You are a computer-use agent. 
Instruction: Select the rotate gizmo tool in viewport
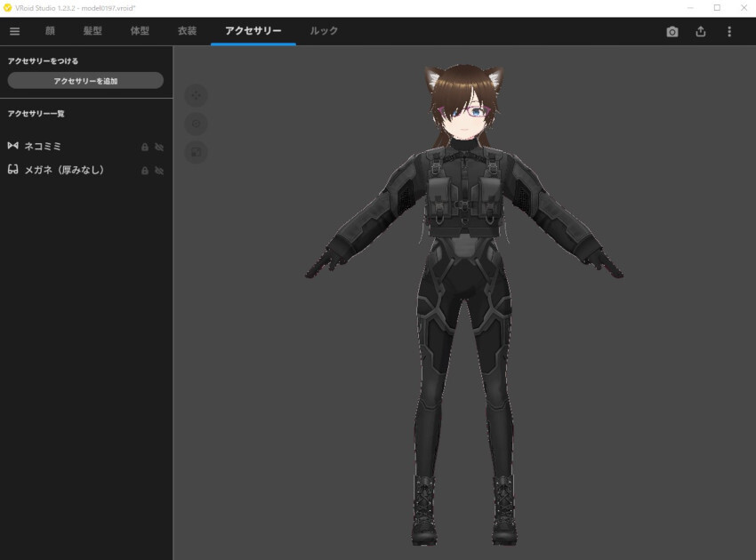coord(196,124)
